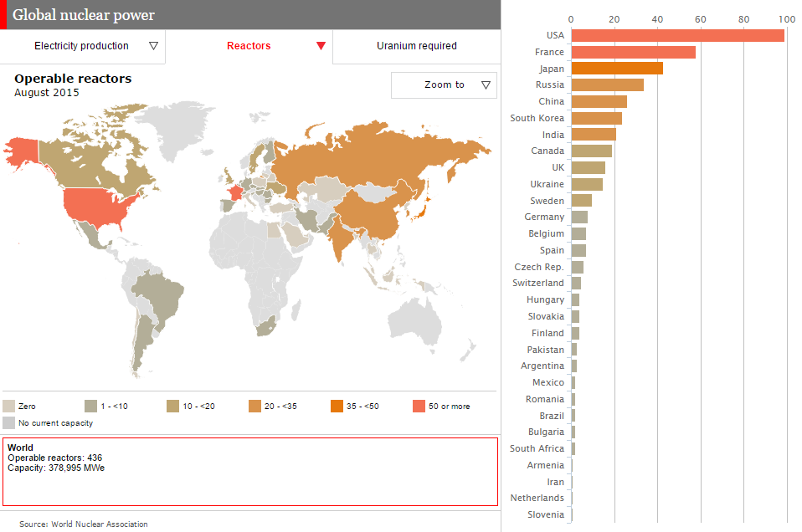The width and height of the screenshot is (802, 532).
Task: Select the France bar in chart
Action: 633,52
